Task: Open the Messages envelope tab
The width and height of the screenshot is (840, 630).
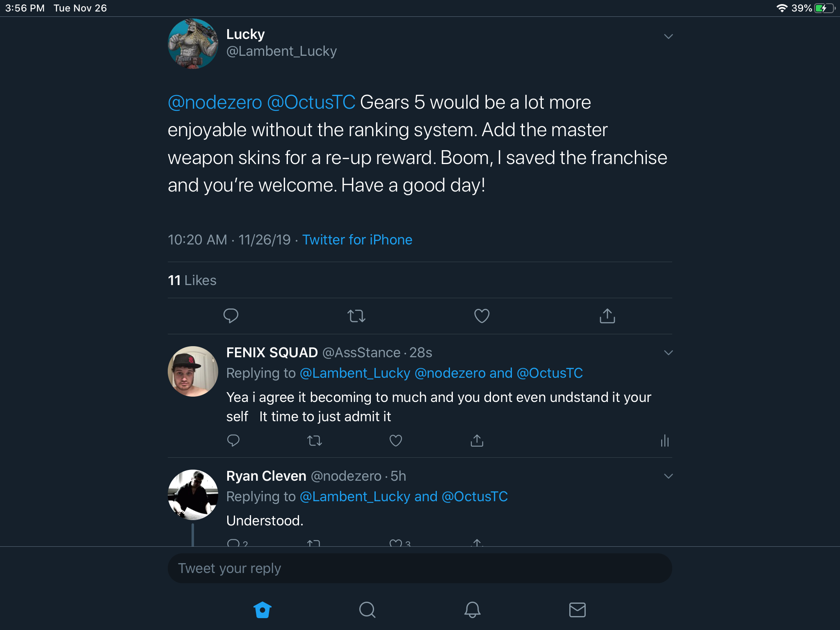Action: point(577,610)
